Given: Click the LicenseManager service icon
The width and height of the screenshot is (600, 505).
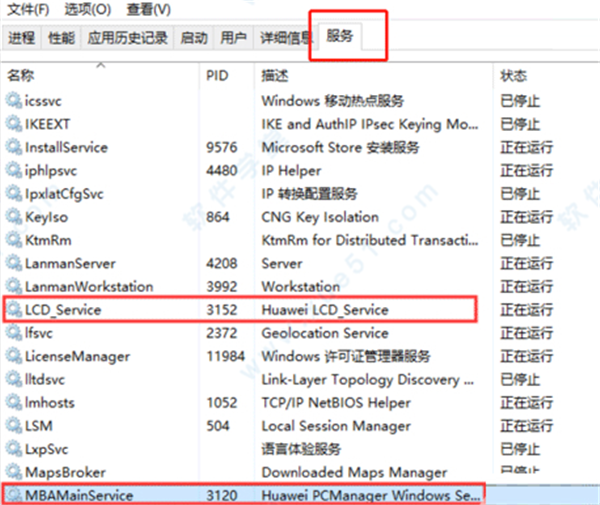Looking at the screenshot, I should pos(13,357).
